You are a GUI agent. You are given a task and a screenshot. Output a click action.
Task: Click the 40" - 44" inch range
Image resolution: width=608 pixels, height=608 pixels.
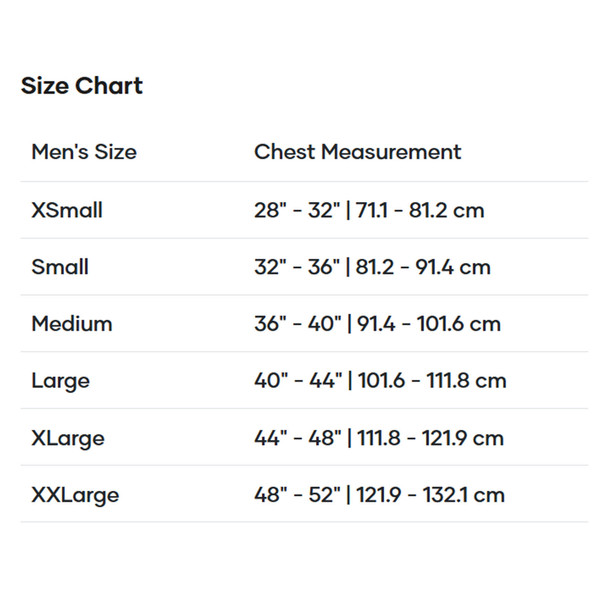(x=298, y=381)
